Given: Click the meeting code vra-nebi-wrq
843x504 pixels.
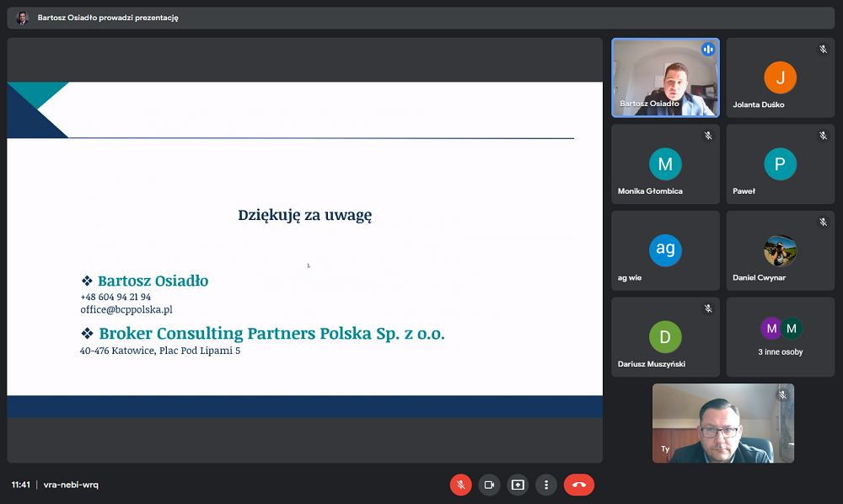Looking at the screenshot, I should pyautogui.click(x=71, y=485).
